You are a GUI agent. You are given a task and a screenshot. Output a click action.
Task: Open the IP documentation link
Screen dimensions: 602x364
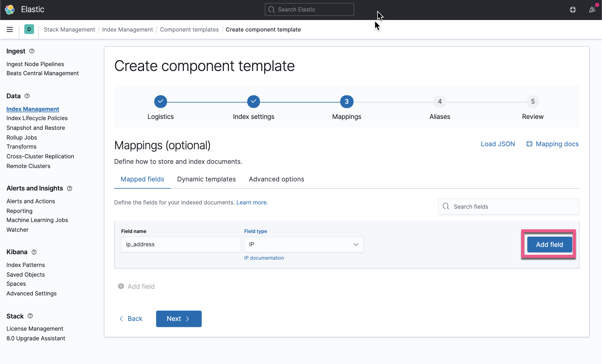pyautogui.click(x=264, y=258)
